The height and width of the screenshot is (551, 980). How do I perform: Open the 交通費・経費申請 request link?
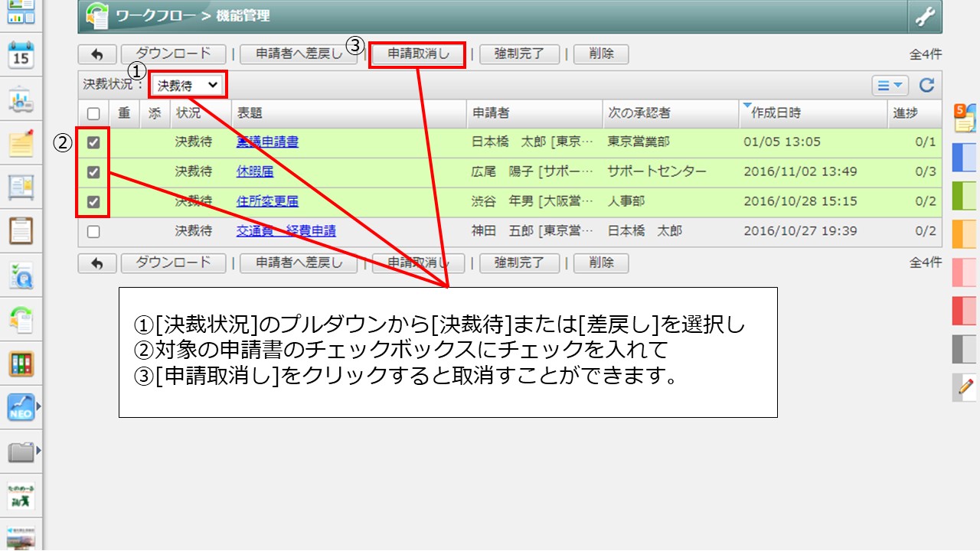pos(286,231)
